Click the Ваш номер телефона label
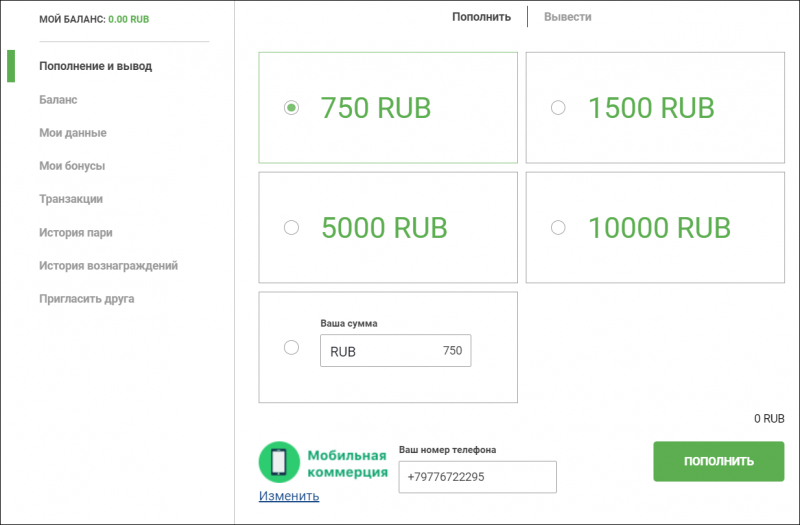800x525 pixels. click(447, 450)
